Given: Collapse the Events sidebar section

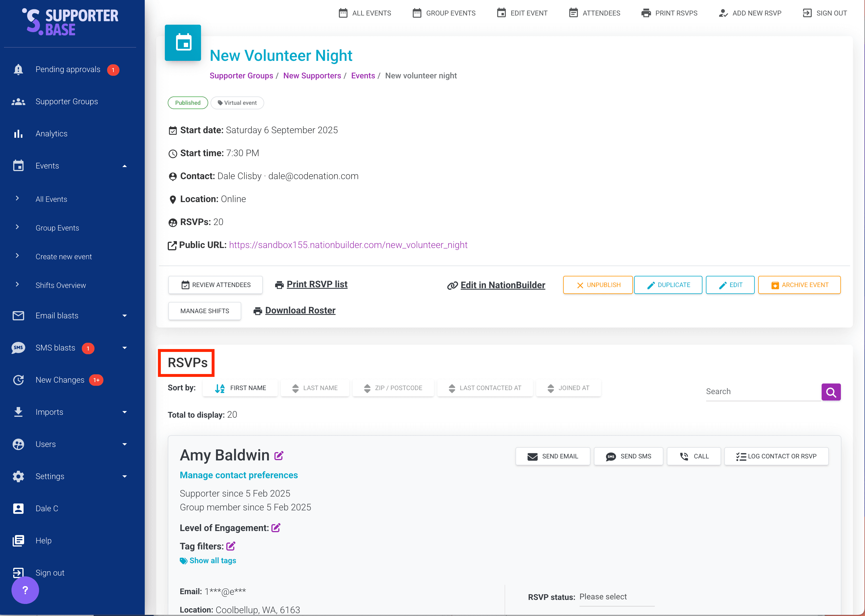Looking at the screenshot, I should click(x=124, y=166).
